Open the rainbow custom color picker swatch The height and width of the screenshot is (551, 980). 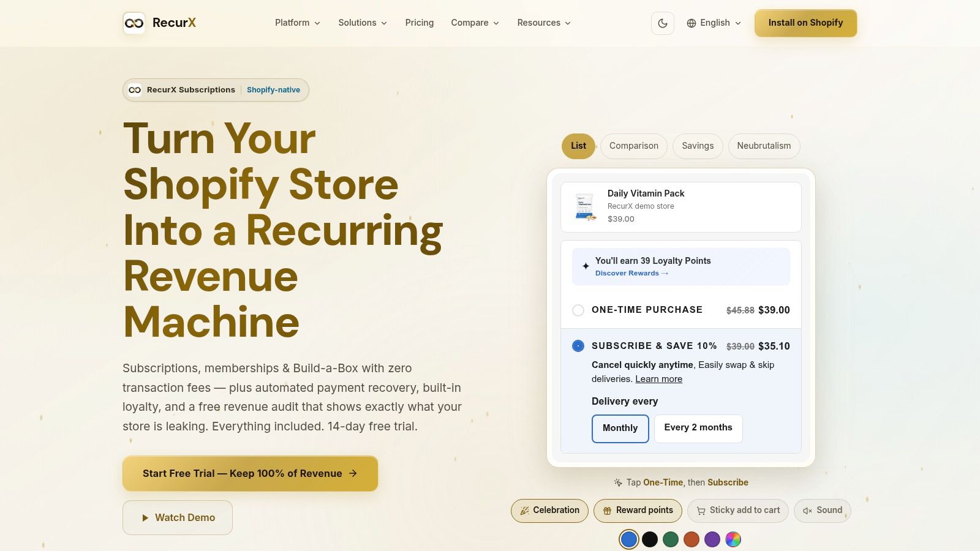click(x=733, y=539)
